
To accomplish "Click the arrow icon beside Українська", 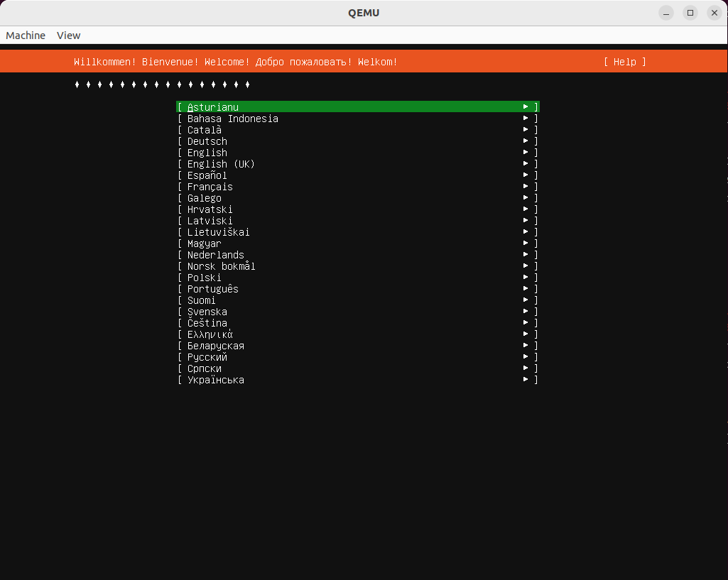I will [526, 380].
